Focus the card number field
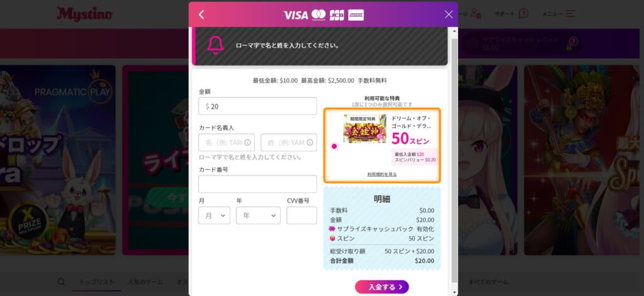Screen dimensions: 644x296 click(x=257, y=184)
